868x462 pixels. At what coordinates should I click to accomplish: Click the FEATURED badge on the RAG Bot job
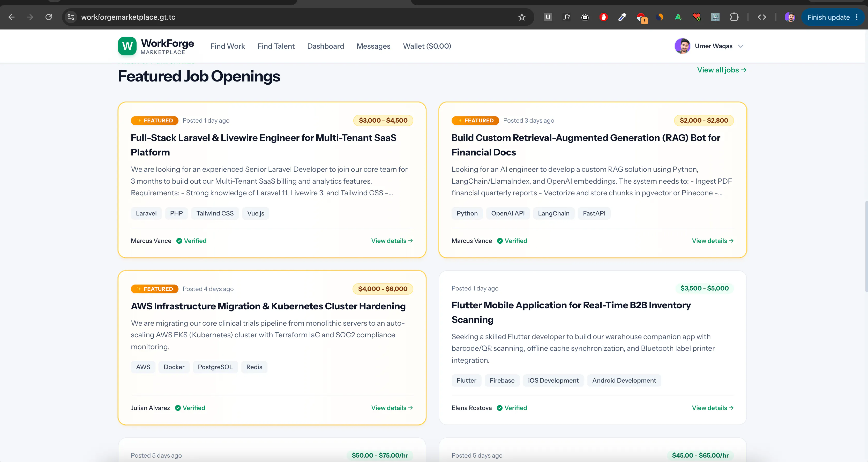[475, 121]
